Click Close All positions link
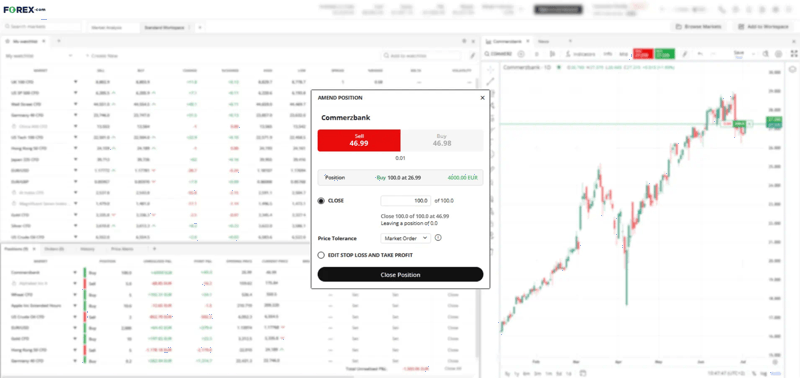The image size is (800, 378). 453,368
